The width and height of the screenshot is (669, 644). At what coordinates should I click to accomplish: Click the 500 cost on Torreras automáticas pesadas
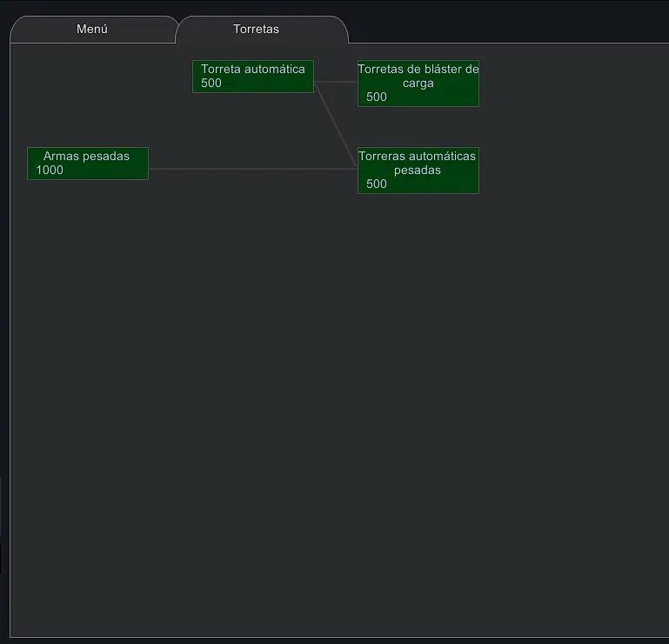[x=377, y=184]
